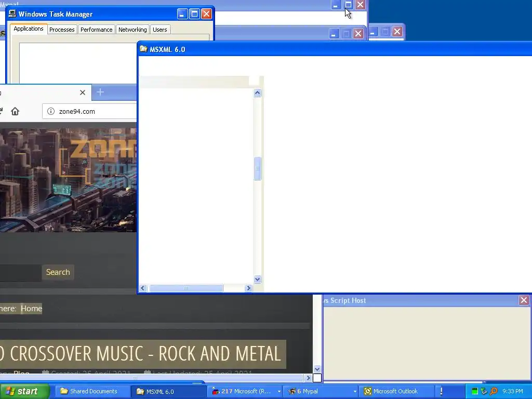This screenshot has height=399, width=532.
Task: Click the vertical scrollbar thumb in MSXML pane
Action: 258,168
